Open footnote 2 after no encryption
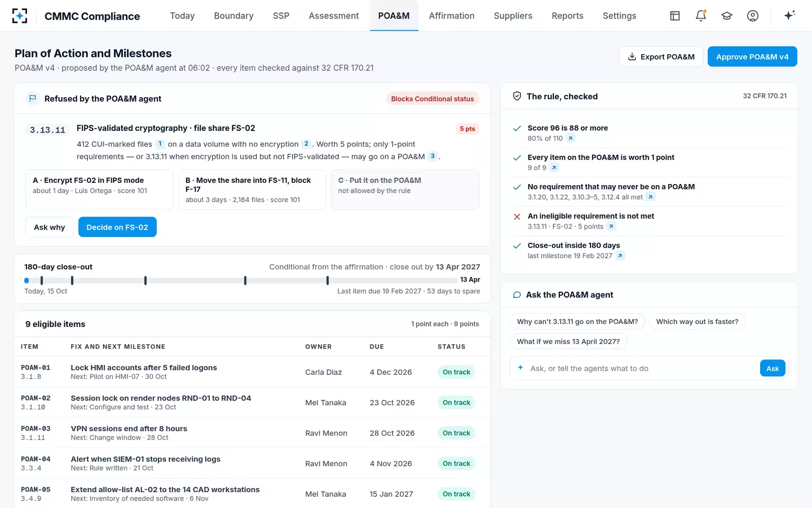This screenshot has height=508, width=812. (x=306, y=144)
